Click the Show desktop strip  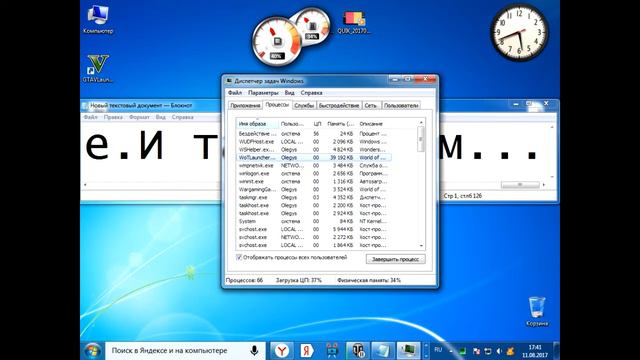557,351
